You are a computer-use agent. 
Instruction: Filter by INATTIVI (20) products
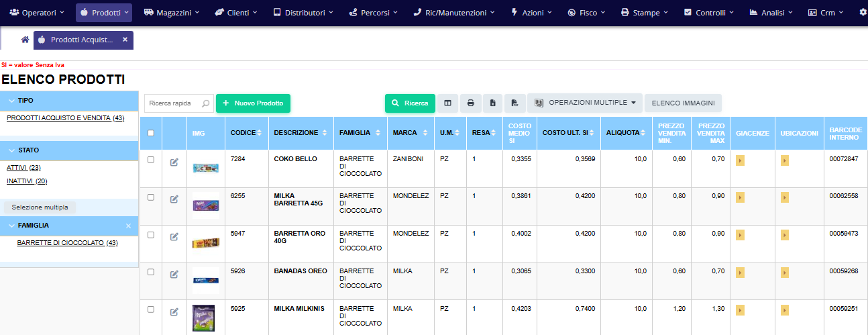click(27, 181)
